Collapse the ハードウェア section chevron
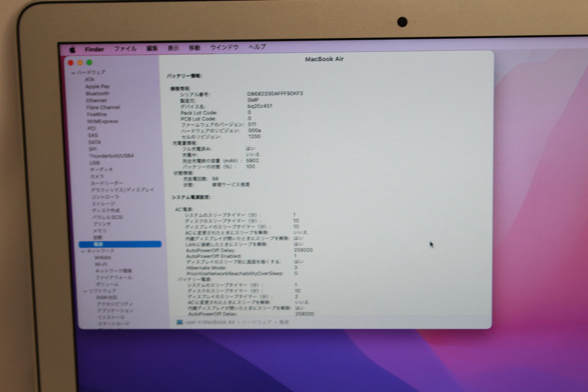The image size is (588, 392). pyautogui.click(x=73, y=73)
